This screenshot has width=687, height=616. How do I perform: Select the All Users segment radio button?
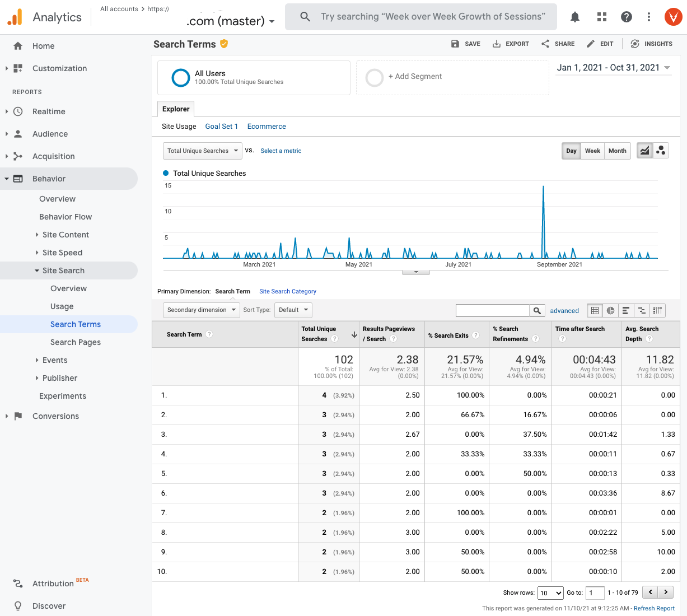pyautogui.click(x=180, y=78)
